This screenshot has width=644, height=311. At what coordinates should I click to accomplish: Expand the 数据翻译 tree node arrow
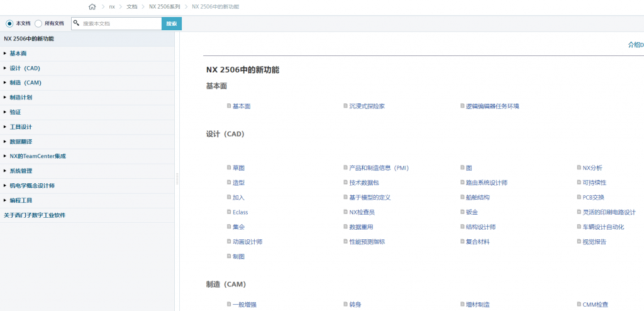[x=5, y=142]
